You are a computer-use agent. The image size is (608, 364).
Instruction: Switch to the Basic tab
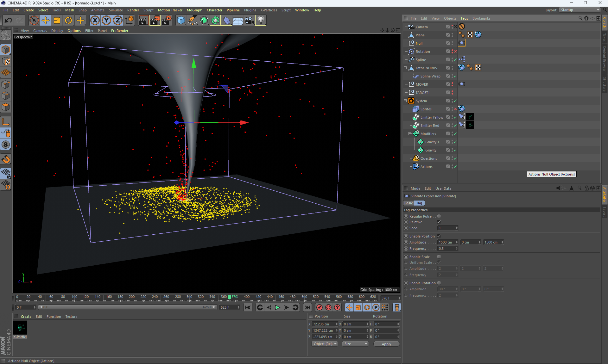[408, 203]
